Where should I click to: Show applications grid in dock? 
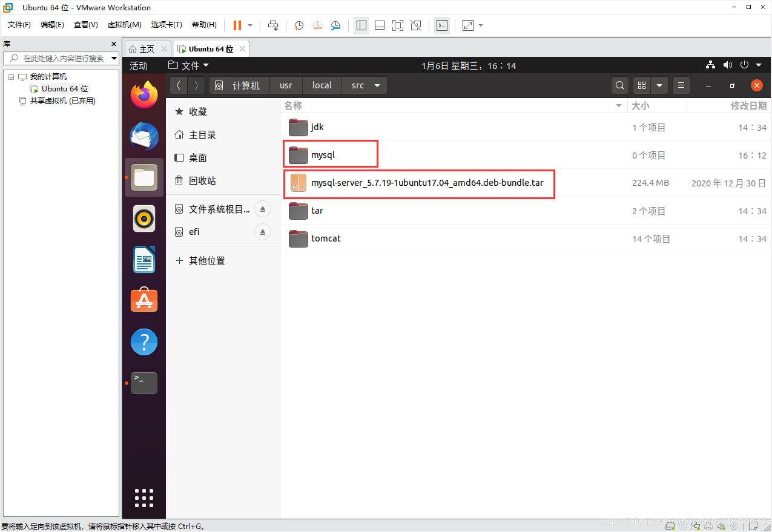point(144,497)
